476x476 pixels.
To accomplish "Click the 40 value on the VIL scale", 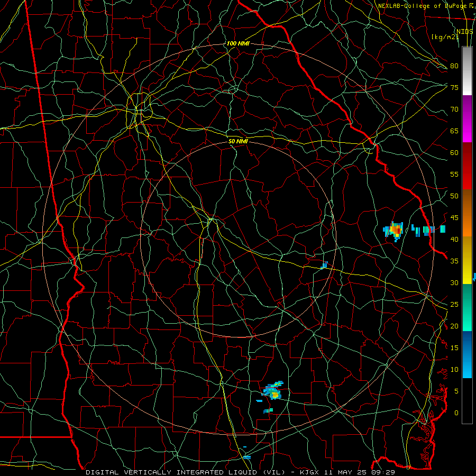I will (x=454, y=239).
